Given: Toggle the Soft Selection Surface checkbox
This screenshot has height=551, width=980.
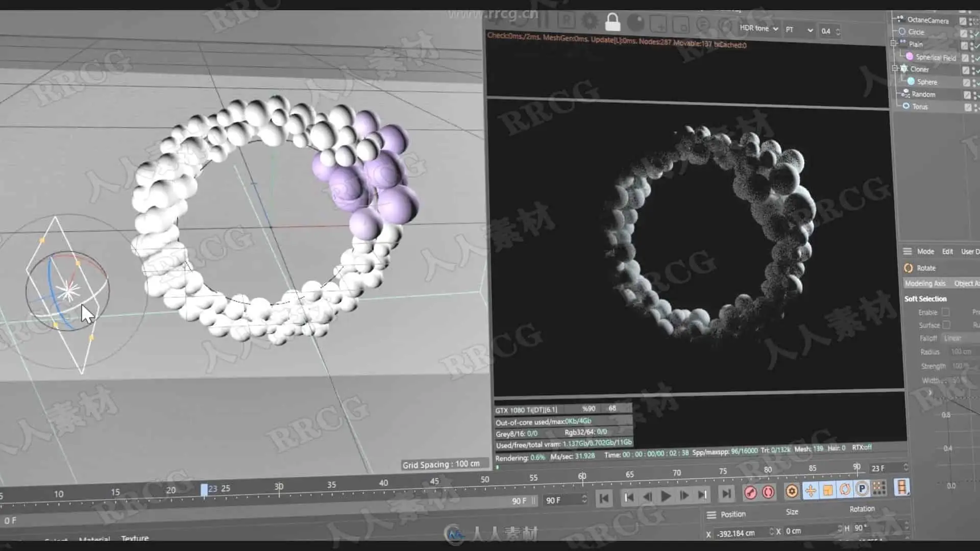Looking at the screenshot, I should coord(946,324).
